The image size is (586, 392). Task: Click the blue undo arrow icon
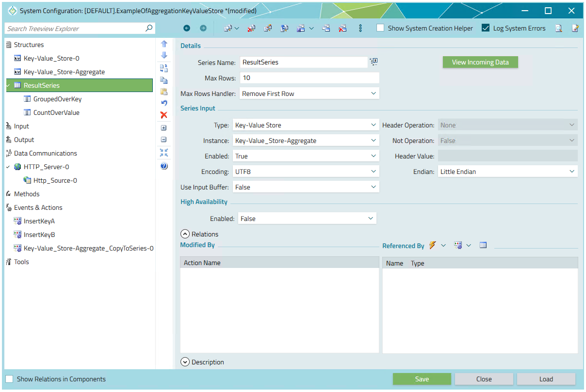pos(164,103)
